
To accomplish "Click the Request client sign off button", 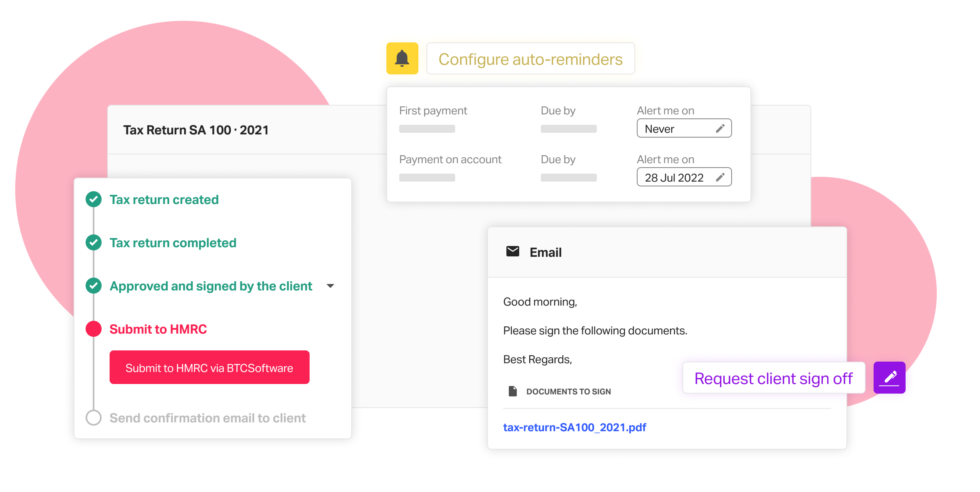I will (774, 378).
